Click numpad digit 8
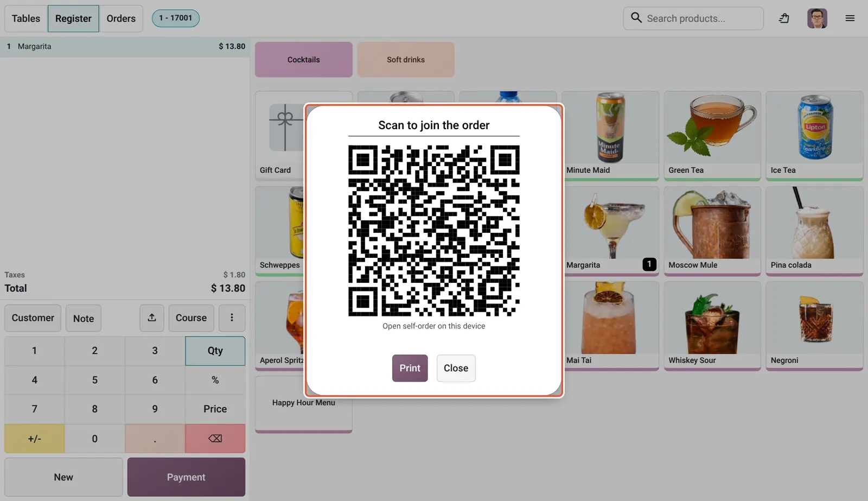868x501 pixels. 95,409
